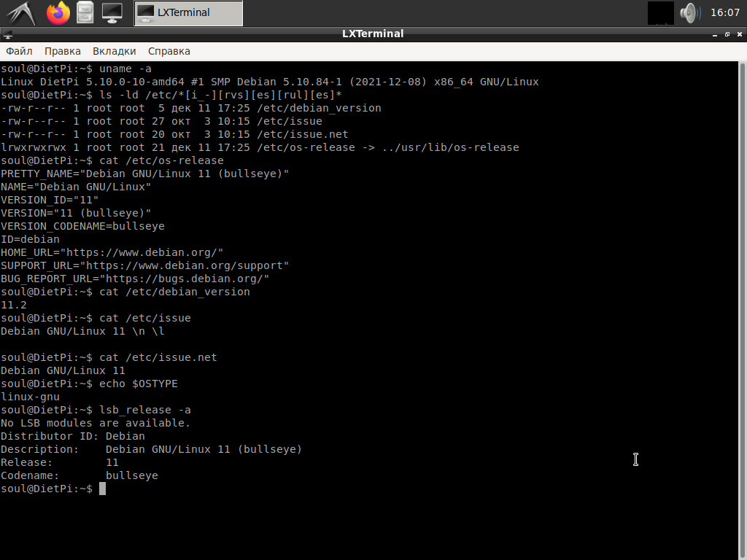Click the VERSION_CODENAME=bullseye line
Viewport: 747px width, 560px height.
[x=82, y=226]
